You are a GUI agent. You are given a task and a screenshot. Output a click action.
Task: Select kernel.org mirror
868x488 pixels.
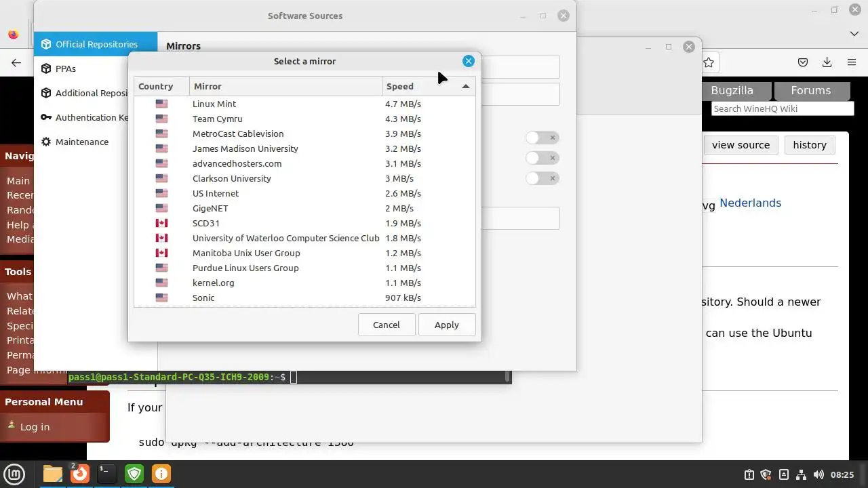304,283
